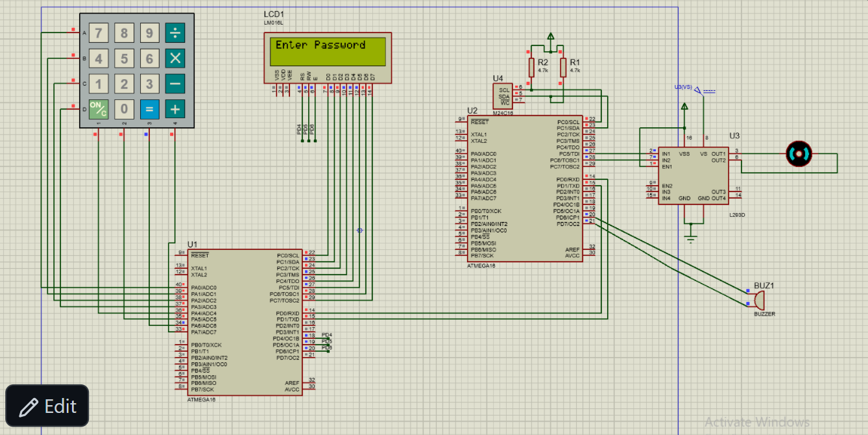Image resolution: width=868 pixels, height=435 pixels.
Task: Click keypad key 7
Action: pyautogui.click(x=99, y=33)
